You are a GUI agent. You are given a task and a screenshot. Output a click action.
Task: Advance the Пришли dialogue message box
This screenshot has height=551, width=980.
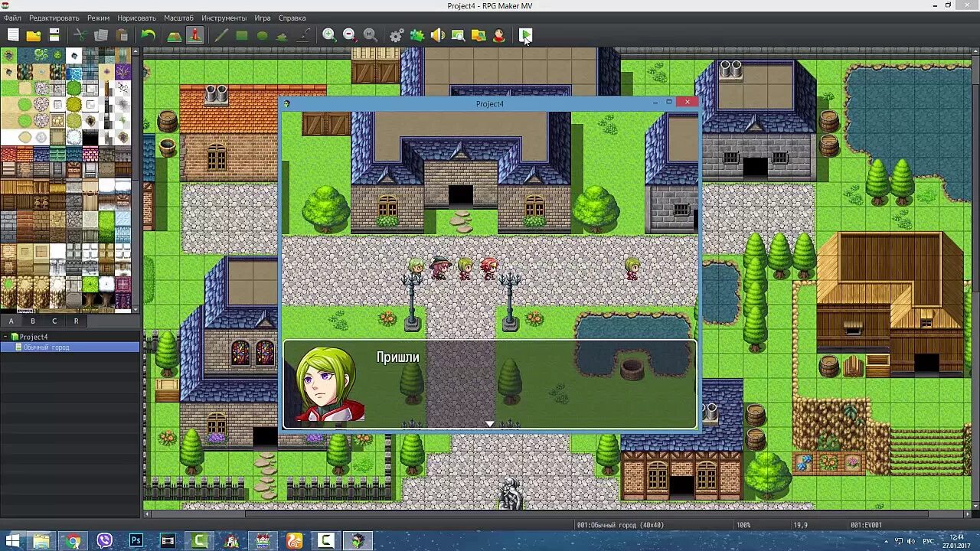[490, 384]
